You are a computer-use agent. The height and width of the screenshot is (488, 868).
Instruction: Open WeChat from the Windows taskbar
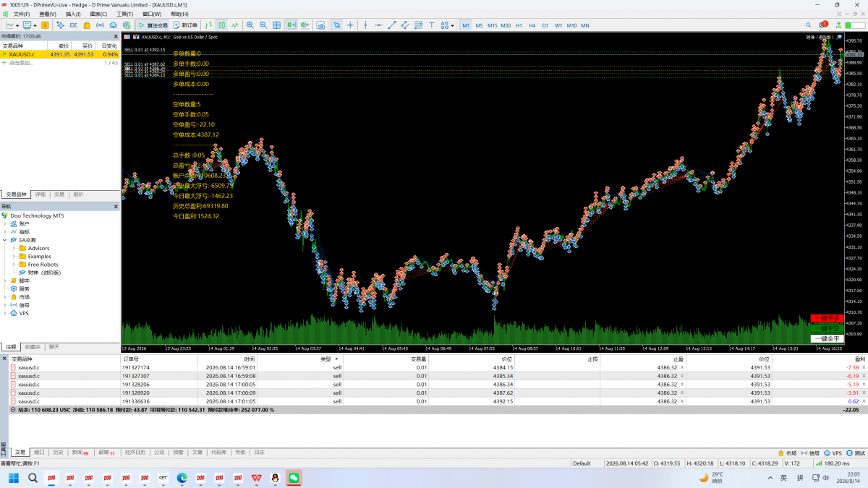pyautogui.click(x=294, y=478)
